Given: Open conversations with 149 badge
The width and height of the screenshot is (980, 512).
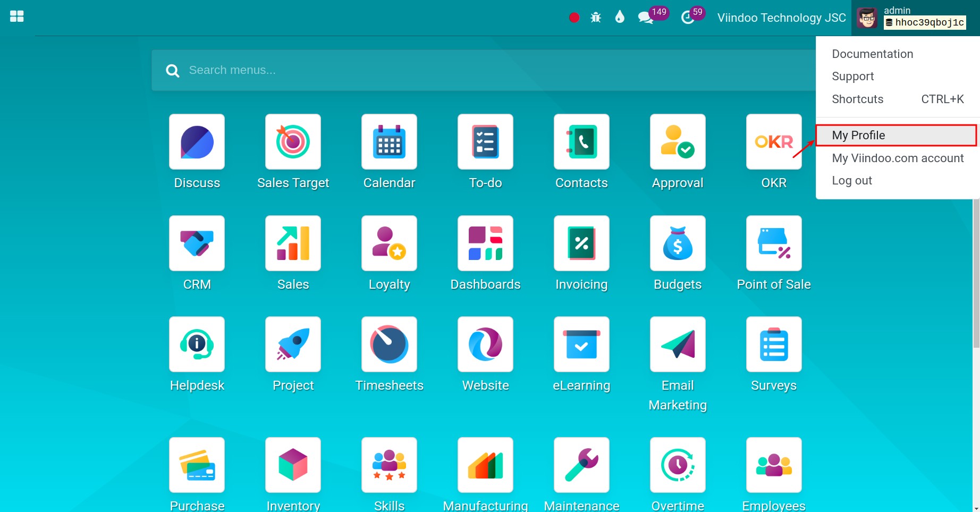Looking at the screenshot, I should pyautogui.click(x=653, y=16).
